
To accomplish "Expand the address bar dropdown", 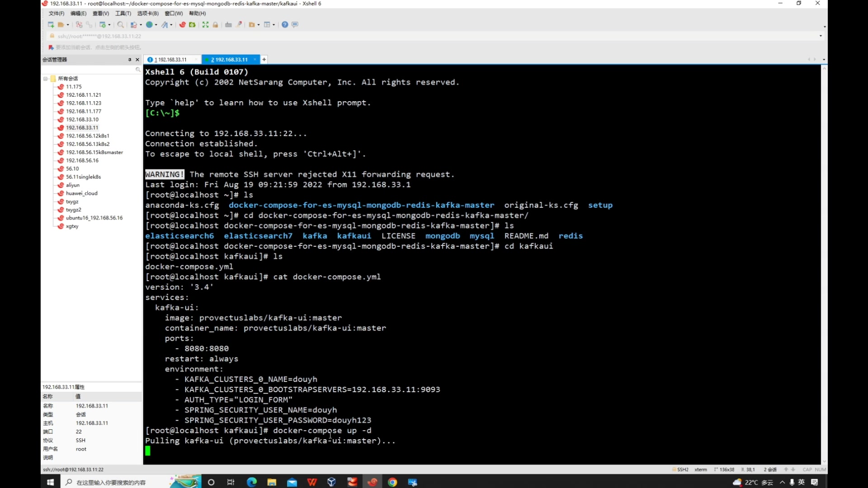I will coord(821,36).
